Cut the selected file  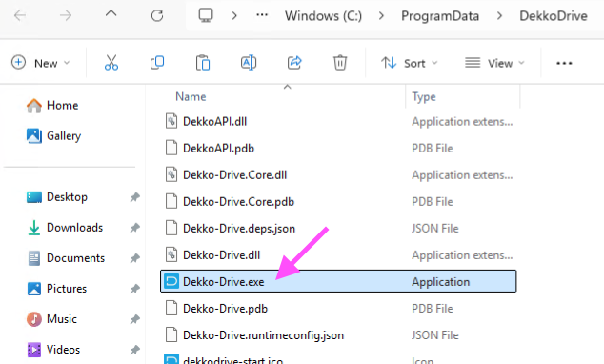pos(111,62)
